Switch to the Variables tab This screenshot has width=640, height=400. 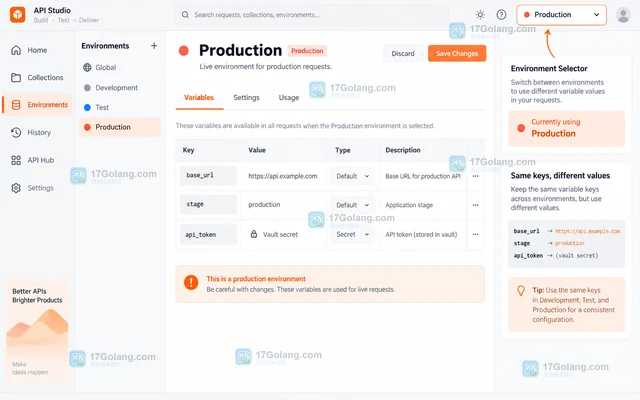(x=199, y=98)
